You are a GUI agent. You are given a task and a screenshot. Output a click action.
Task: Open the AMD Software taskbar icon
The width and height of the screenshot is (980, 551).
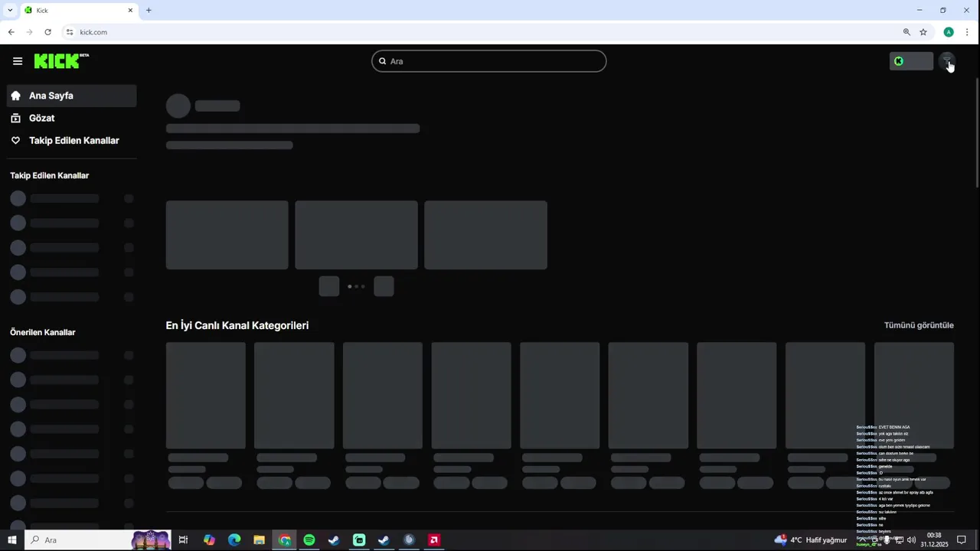pos(434,540)
